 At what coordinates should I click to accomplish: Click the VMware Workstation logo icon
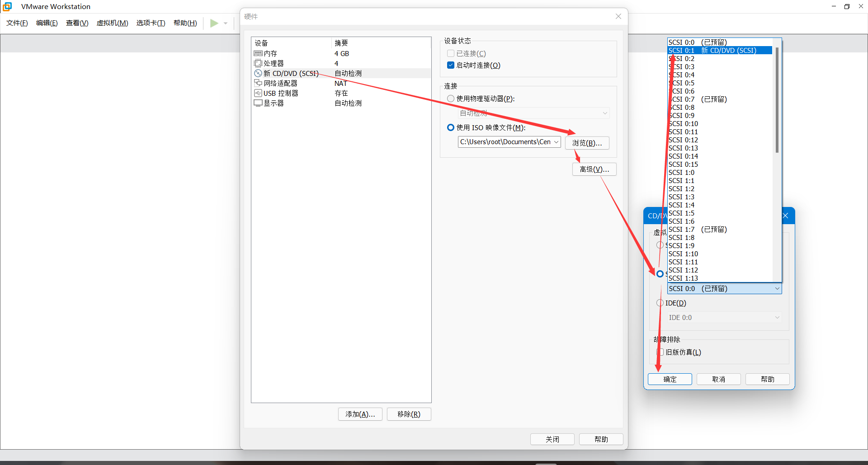point(7,6)
